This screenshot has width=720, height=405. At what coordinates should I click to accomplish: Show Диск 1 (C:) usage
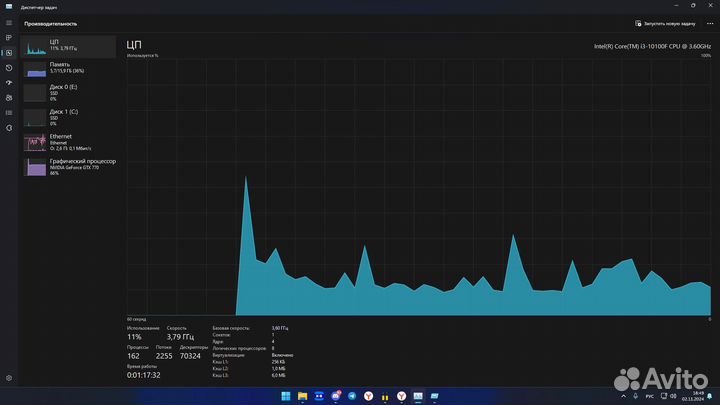pyautogui.click(x=68, y=115)
